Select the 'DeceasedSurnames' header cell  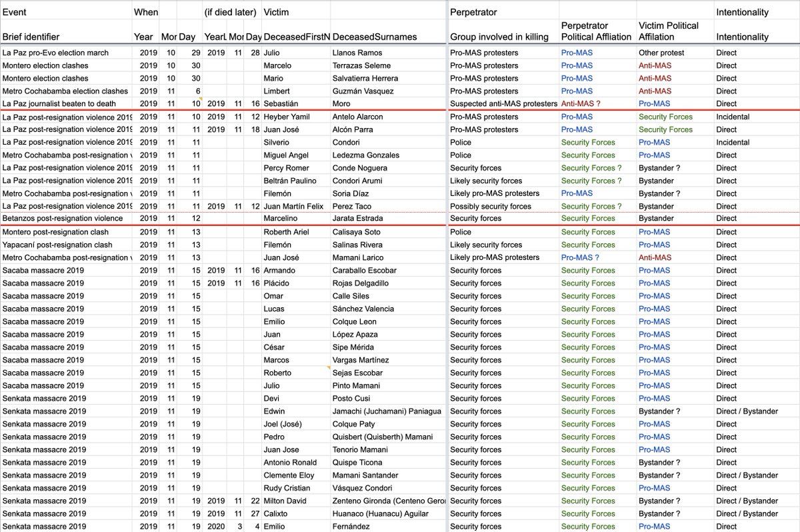pyautogui.click(x=374, y=37)
